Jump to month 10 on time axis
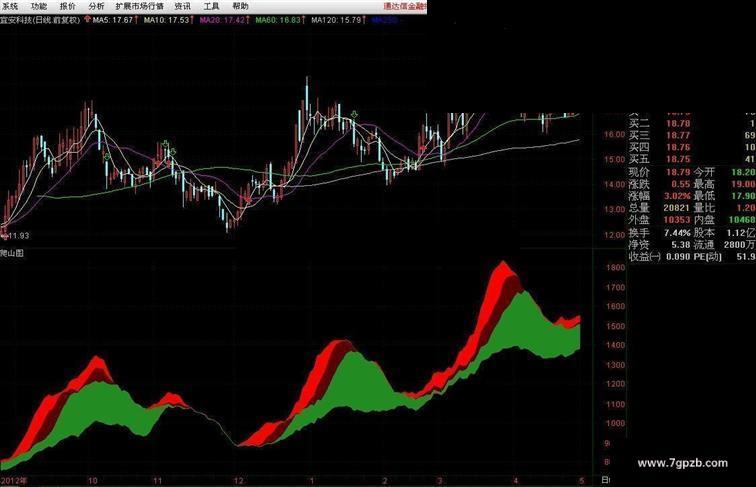Image resolution: width=756 pixels, height=487 pixels. click(93, 481)
